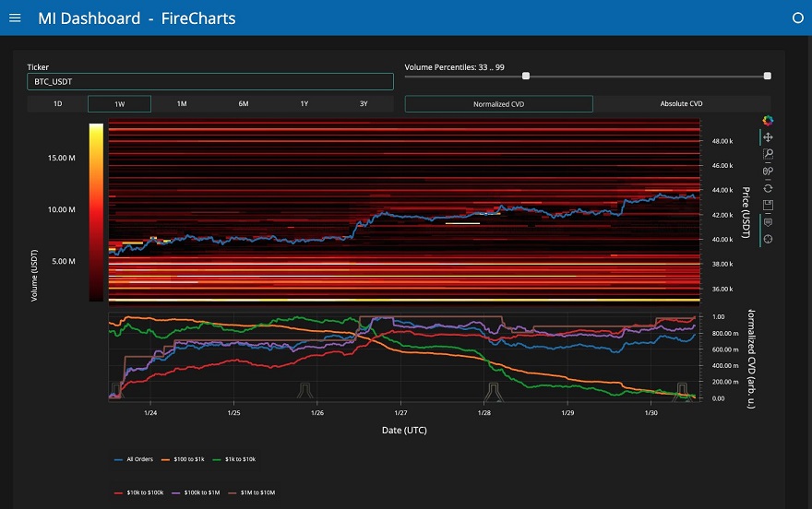Choose the 3Y time range

(364, 104)
